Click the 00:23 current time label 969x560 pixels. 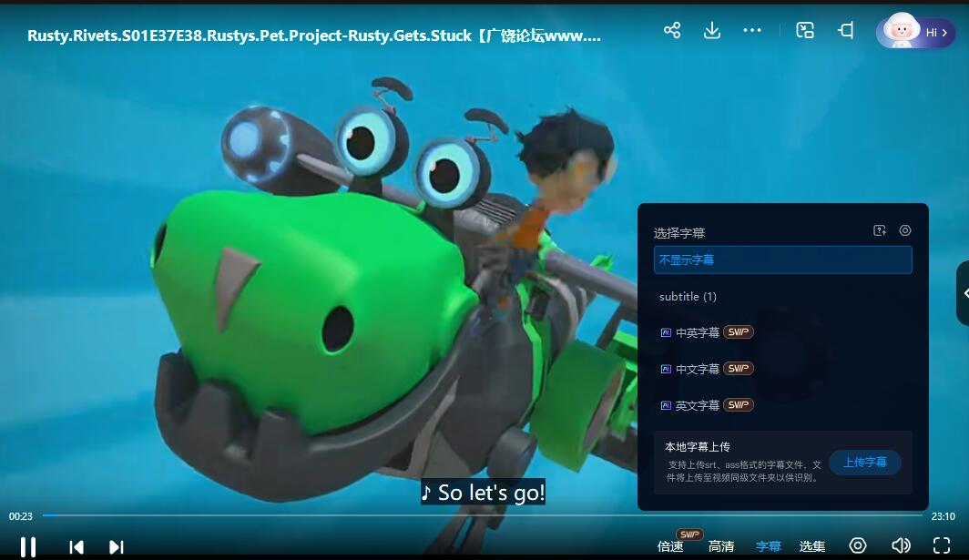(x=20, y=516)
